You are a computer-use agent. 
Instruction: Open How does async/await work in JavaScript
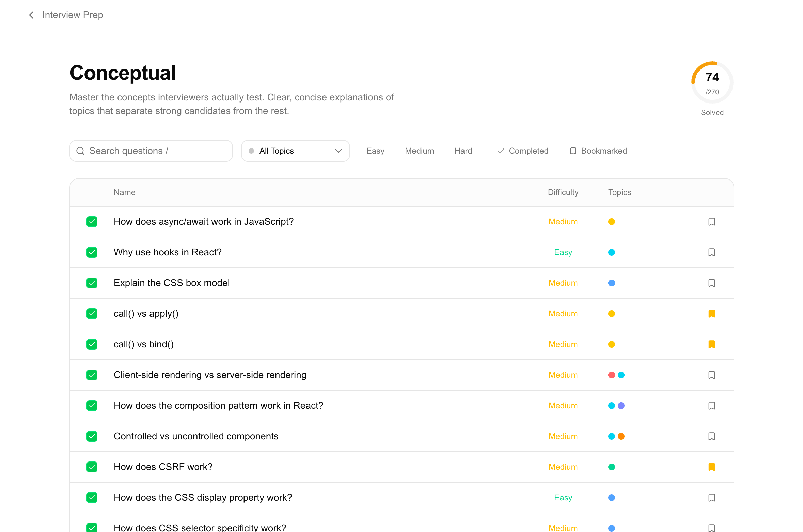tap(204, 222)
